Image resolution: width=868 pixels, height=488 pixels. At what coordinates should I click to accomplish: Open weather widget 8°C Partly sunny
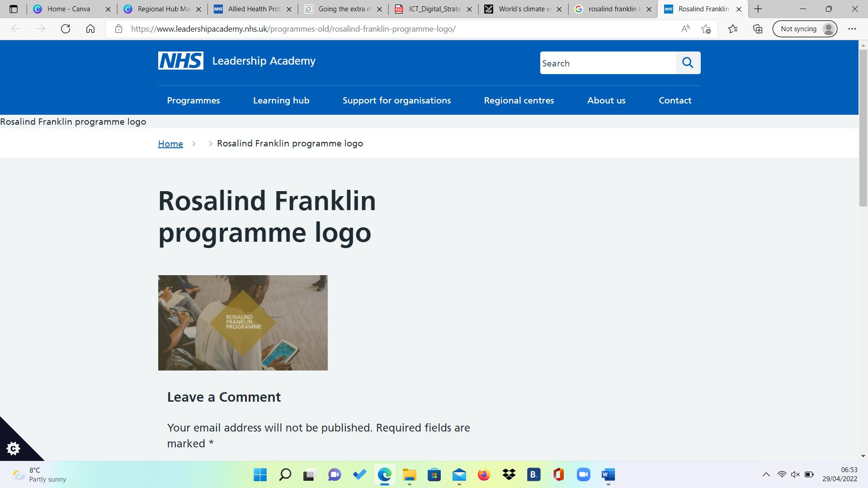click(39, 475)
